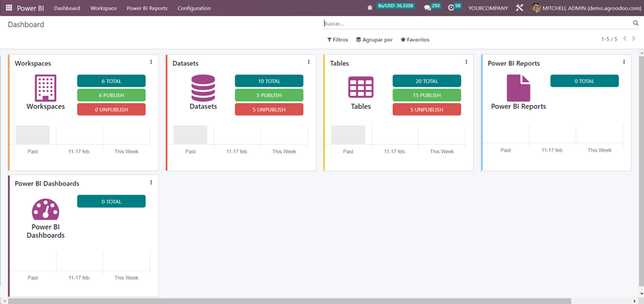Expand the Agrupar por dropdown
This screenshot has height=304, width=644.
(374, 40)
